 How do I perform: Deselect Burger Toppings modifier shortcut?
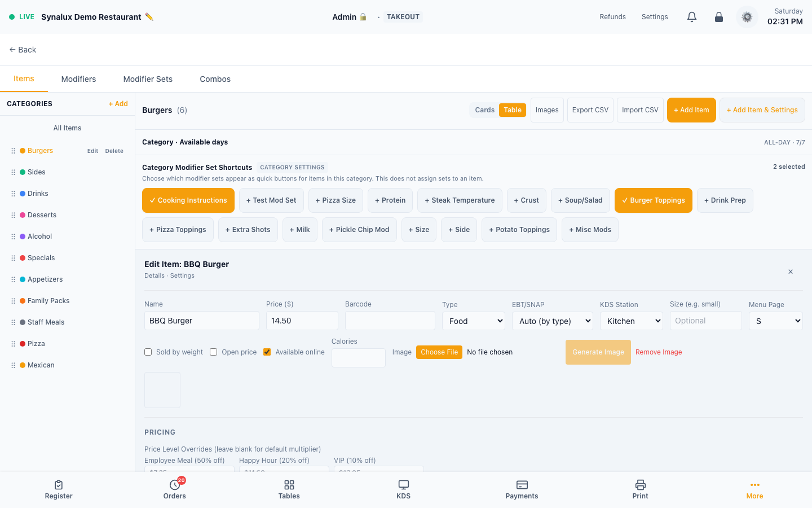[x=654, y=200]
